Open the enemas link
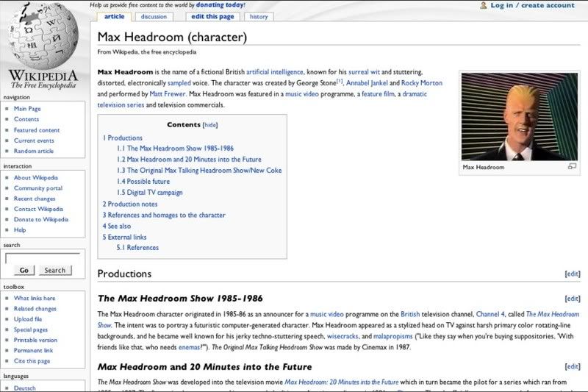588x392 pixels. (x=189, y=347)
